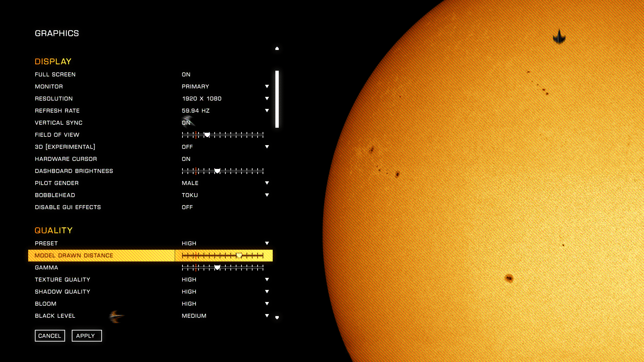This screenshot has height=362, width=644.
Task: Select the Shadow Quality setting label
Action: tap(63, 292)
